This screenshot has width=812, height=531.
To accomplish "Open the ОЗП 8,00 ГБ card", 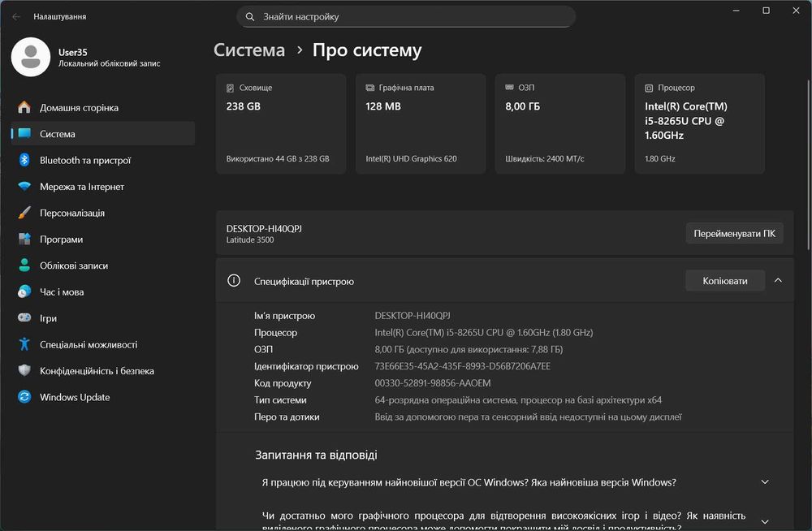I will (560, 123).
